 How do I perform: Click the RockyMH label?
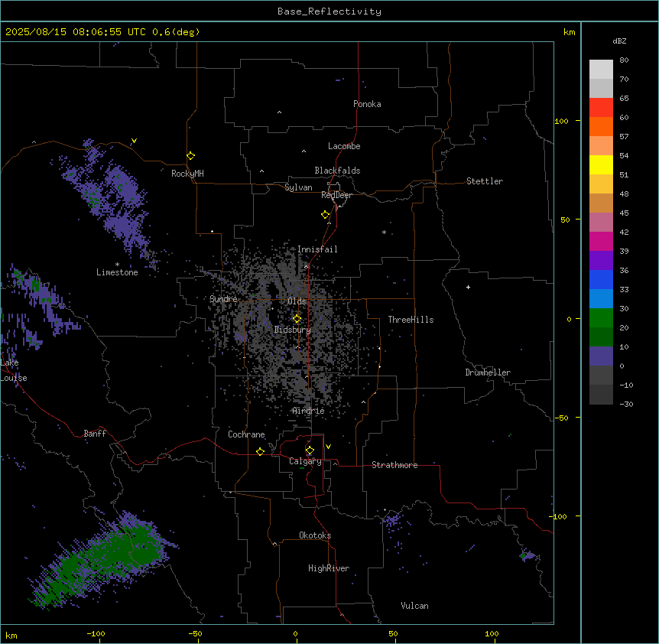(x=187, y=174)
